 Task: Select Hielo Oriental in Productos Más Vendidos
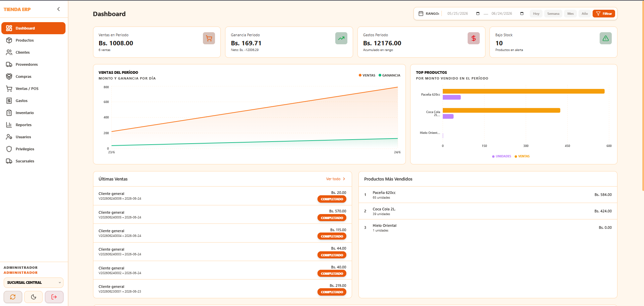[488, 227]
